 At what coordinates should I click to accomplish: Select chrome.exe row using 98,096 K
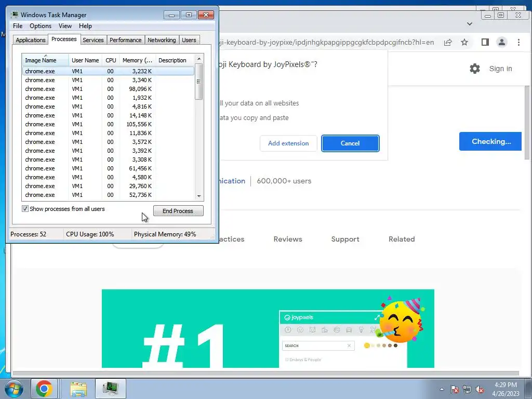coord(108,89)
